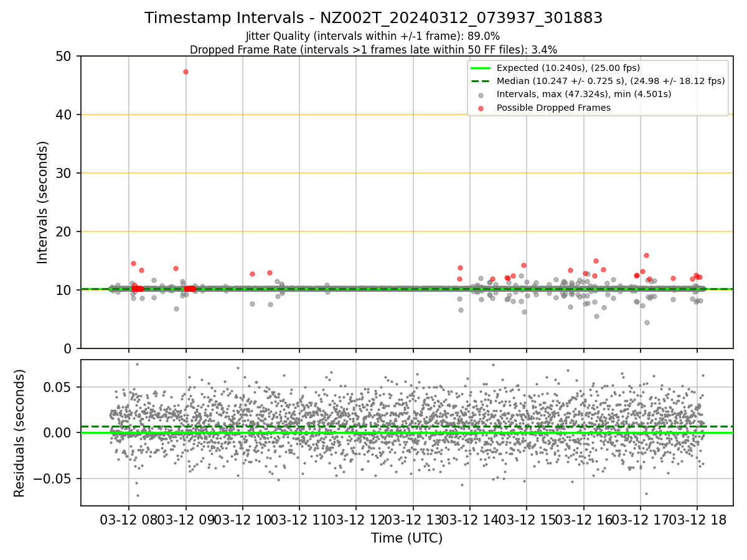Click the x-axis tick label '03-12 18'
Screen dimensions: 747x560
[x=697, y=520]
